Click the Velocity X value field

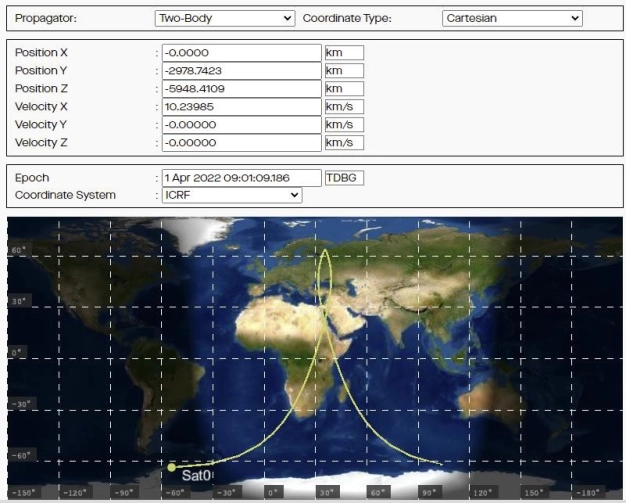pos(240,106)
